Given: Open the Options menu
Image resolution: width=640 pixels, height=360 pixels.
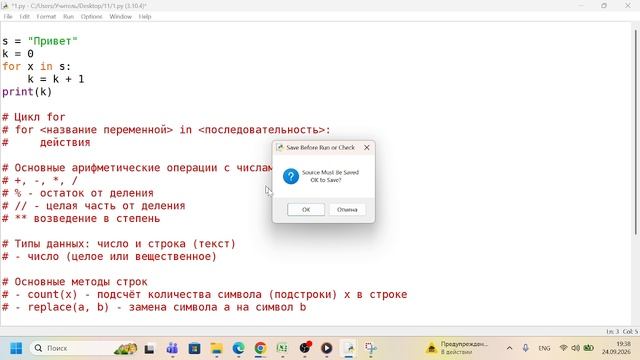Looking at the screenshot, I should (x=91, y=17).
